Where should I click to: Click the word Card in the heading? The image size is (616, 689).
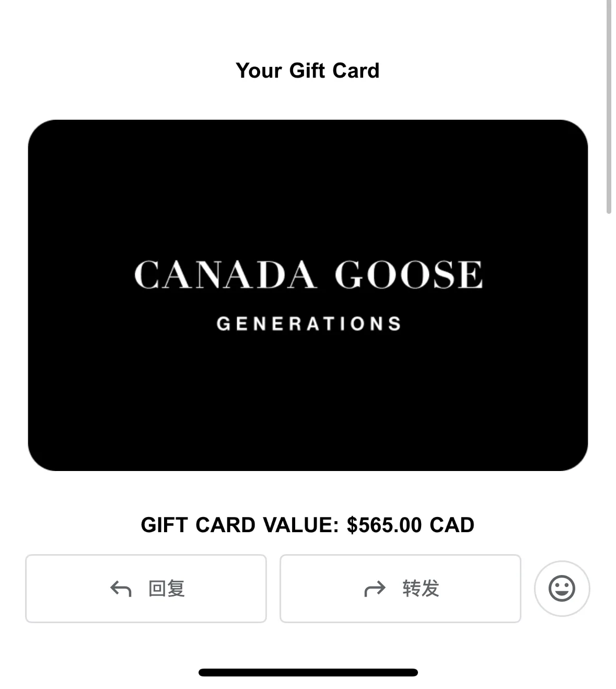tap(356, 71)
